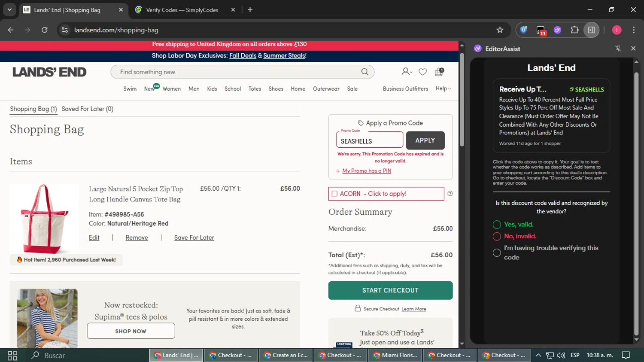Open the Outerwear menu
644x362 pixels.
(326, 89)
